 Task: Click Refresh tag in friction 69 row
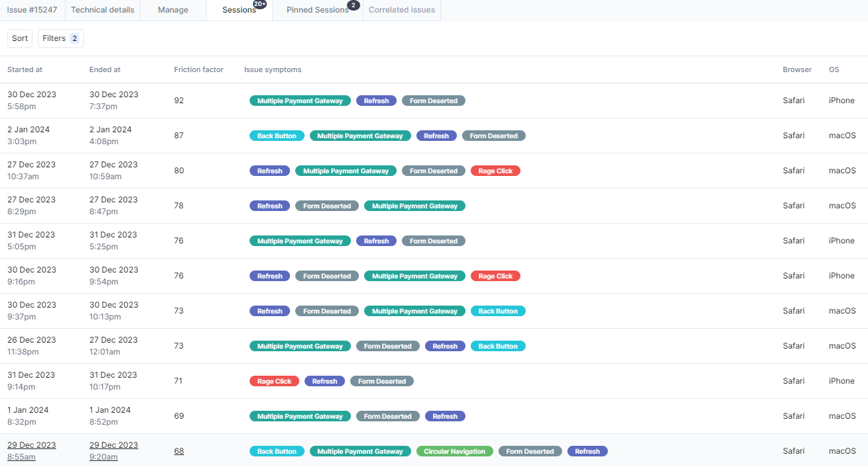pos(446,416)
